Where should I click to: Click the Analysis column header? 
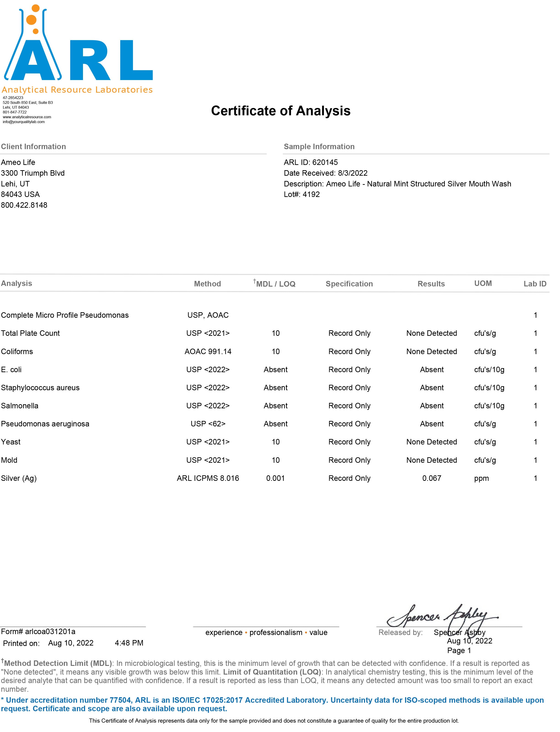point(16,284)
